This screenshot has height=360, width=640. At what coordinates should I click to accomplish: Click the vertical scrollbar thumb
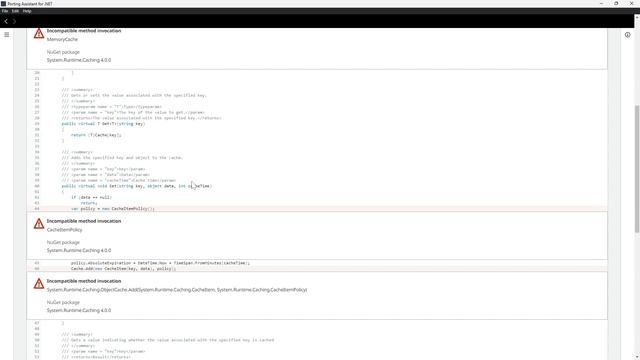[x=637, y=169]
